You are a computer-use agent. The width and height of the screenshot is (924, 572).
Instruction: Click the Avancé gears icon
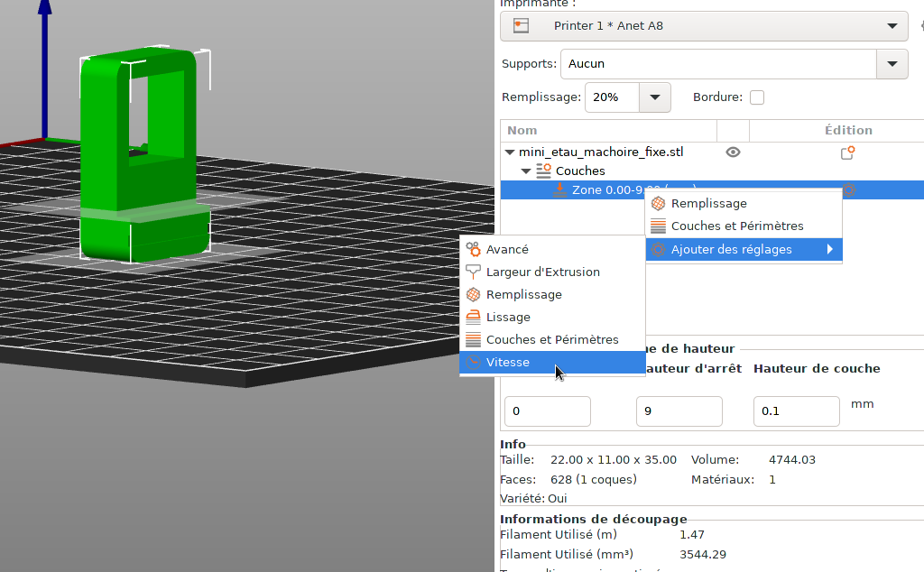(473, 249)
